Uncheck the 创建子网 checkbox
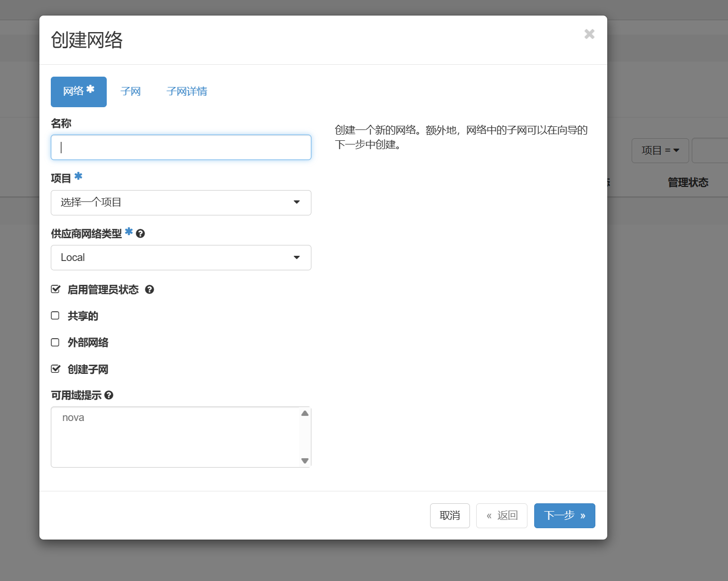 (x=55, y=369)
